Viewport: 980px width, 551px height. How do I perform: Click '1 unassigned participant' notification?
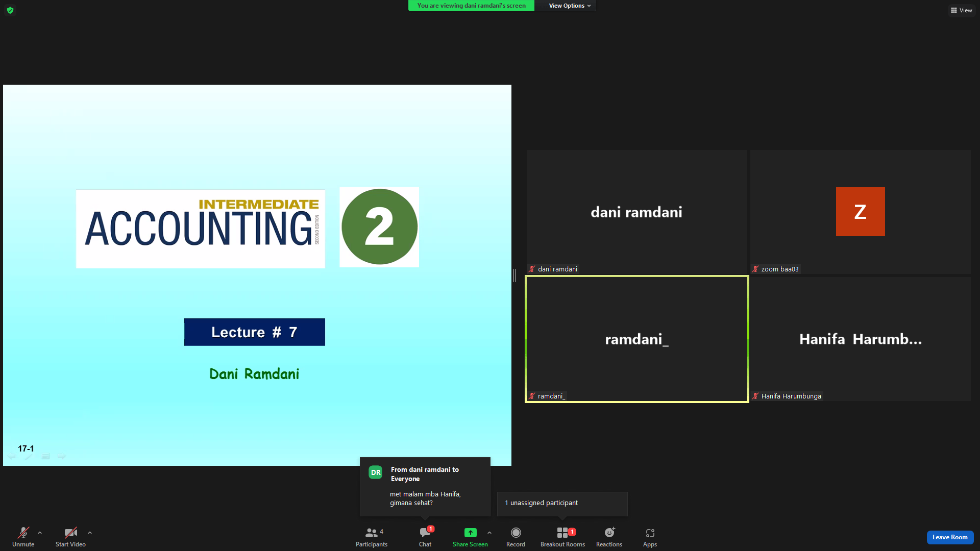click(562, 504)
